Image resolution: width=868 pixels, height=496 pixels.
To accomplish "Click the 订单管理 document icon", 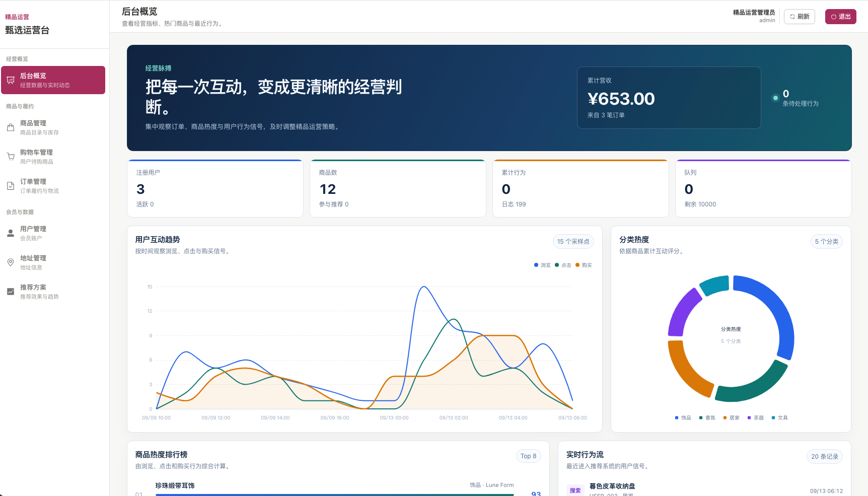I will tap(11, 186).
